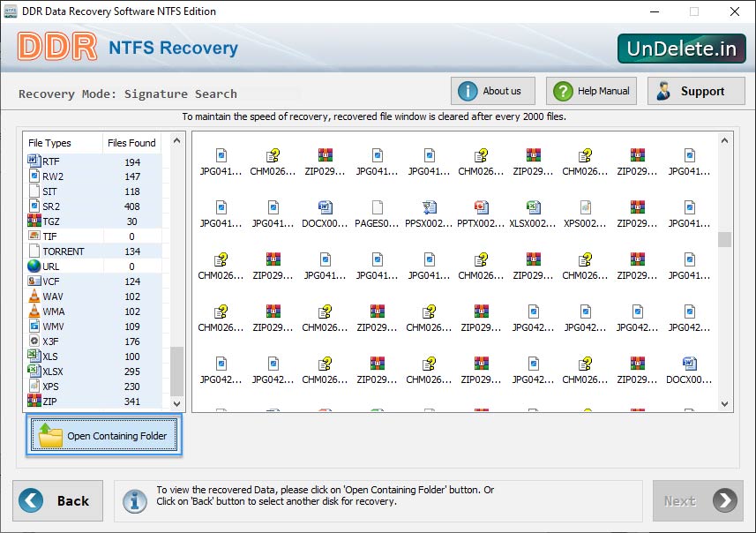Screen dimensions: 756x533
Task: Click the 194 count for RTF
Action: point(132,161)
